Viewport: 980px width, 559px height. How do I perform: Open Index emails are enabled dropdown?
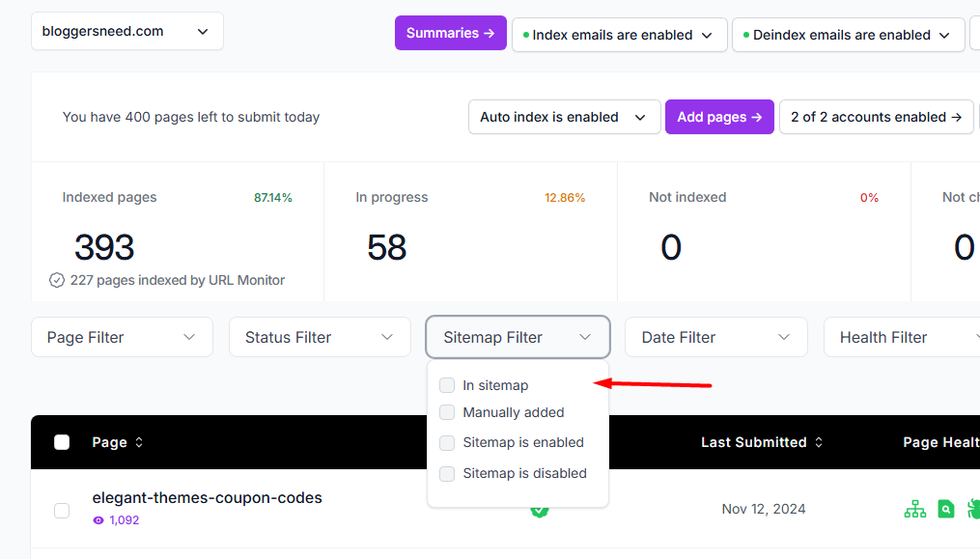[x=619, y=35]
